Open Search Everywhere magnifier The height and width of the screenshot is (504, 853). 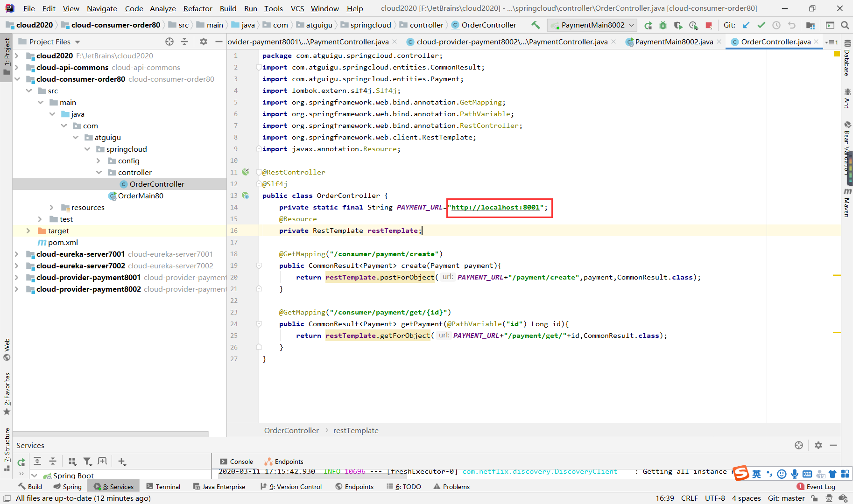(x=845, y=25)
